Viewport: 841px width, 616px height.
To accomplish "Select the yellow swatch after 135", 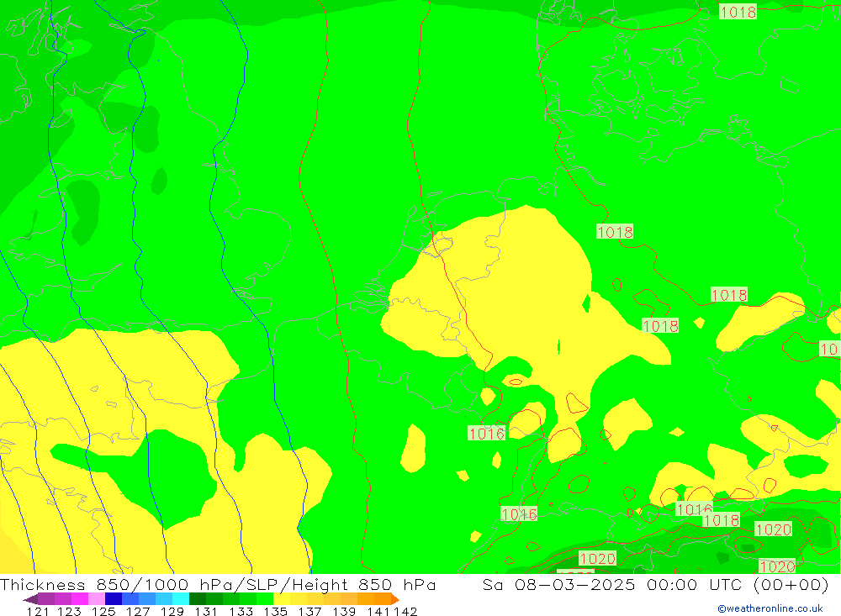I will [x=282, y=599].
